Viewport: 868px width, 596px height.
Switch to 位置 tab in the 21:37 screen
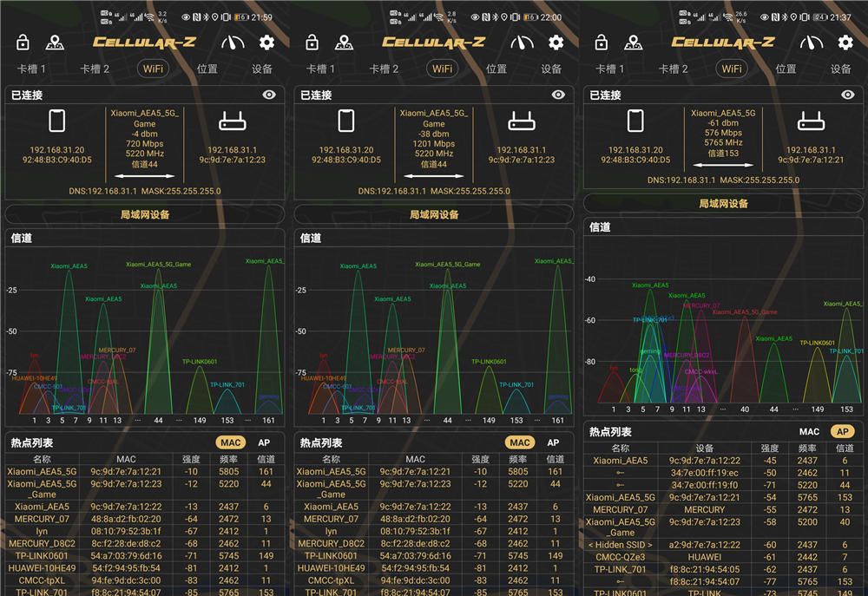click(786, 69)
